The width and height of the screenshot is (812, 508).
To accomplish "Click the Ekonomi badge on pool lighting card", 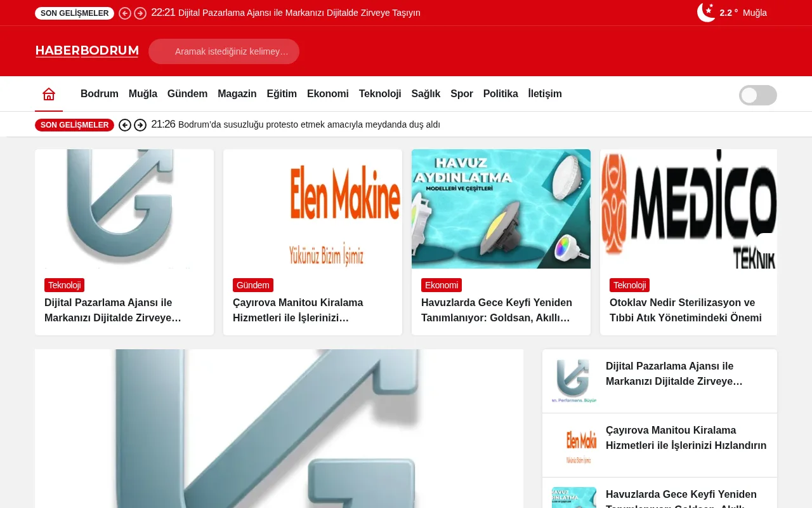I will (442, 285).
